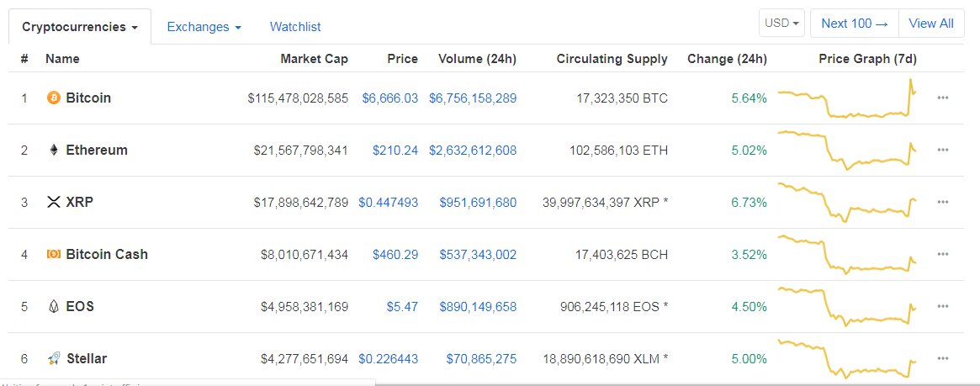Click the EOS logo icon
Viewport: 980px width, 386px height.
tap(53, 307)
